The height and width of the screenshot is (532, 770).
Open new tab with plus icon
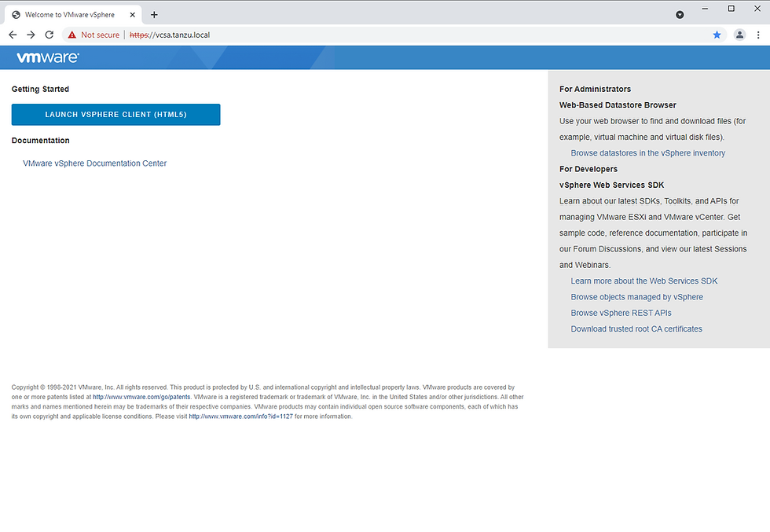point(154,15)
